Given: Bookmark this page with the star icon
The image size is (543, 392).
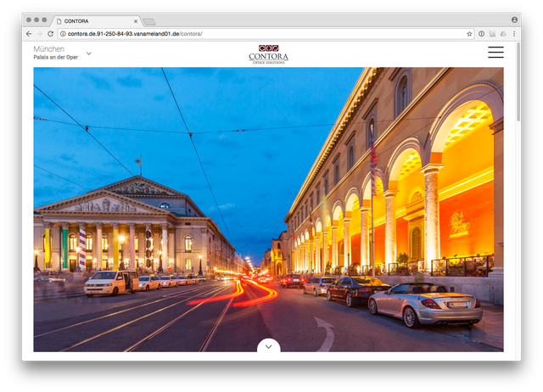Looking at the screenshot, I should 469,34.
